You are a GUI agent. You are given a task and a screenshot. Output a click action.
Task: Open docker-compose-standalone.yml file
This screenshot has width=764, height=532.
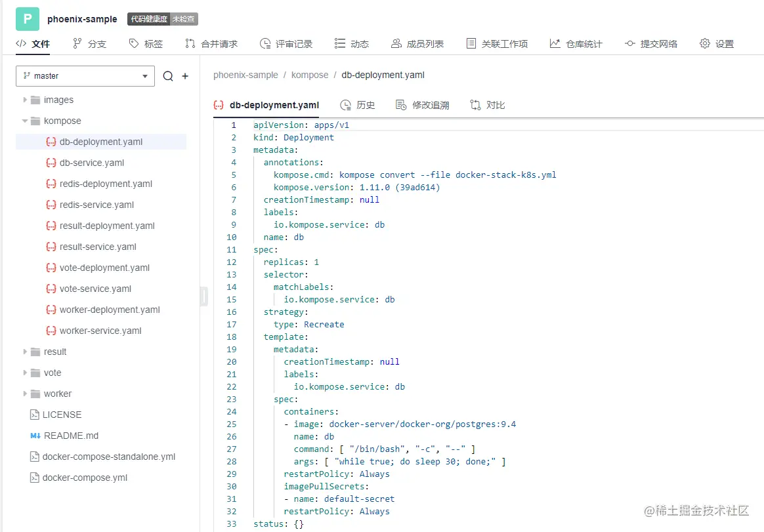click(x=109, y=457)
